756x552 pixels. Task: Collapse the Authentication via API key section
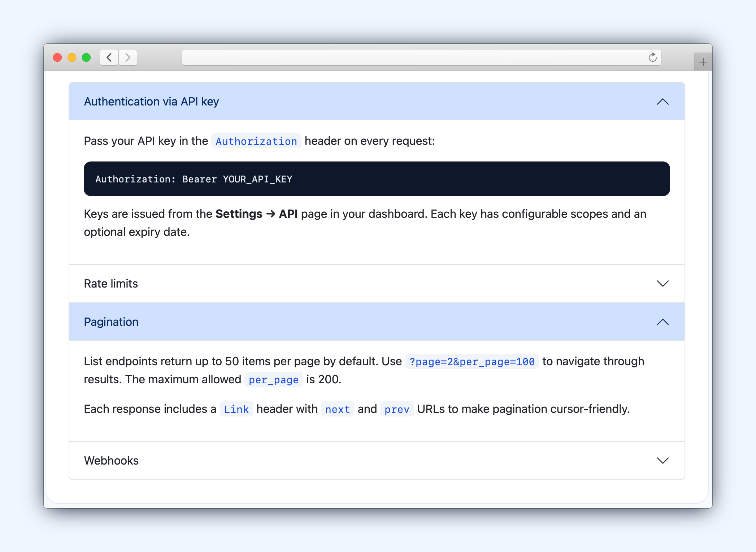377,102
